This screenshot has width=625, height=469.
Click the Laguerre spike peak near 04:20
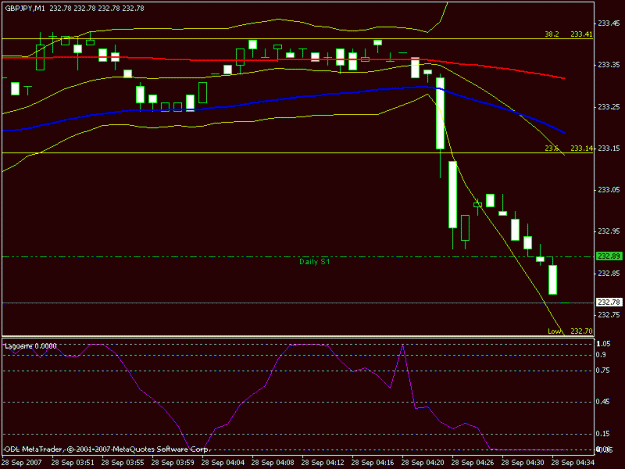(403, 346)
